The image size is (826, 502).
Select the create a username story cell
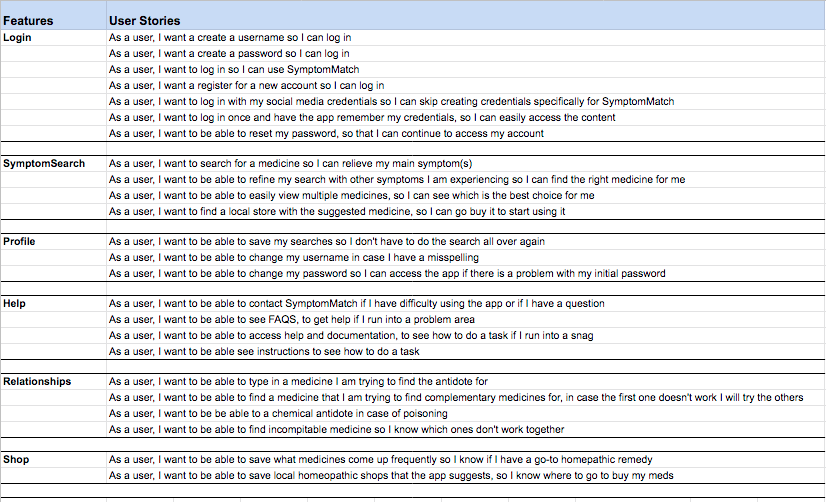pos(466,37)
